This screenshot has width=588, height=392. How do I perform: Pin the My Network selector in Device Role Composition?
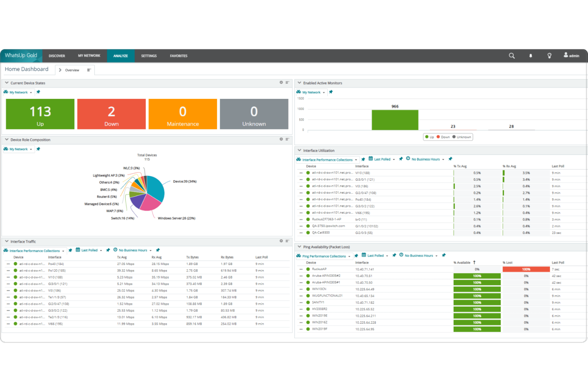coord(38,149)
